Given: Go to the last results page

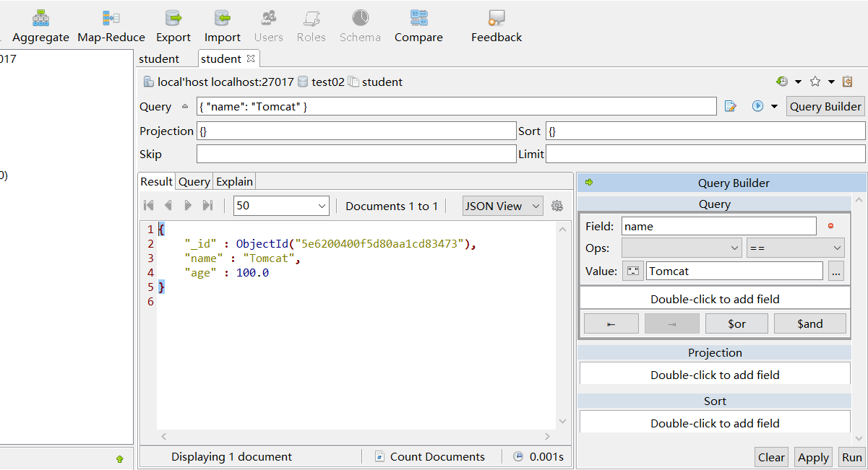Looking at the screenshot, I should pos(207,205).
